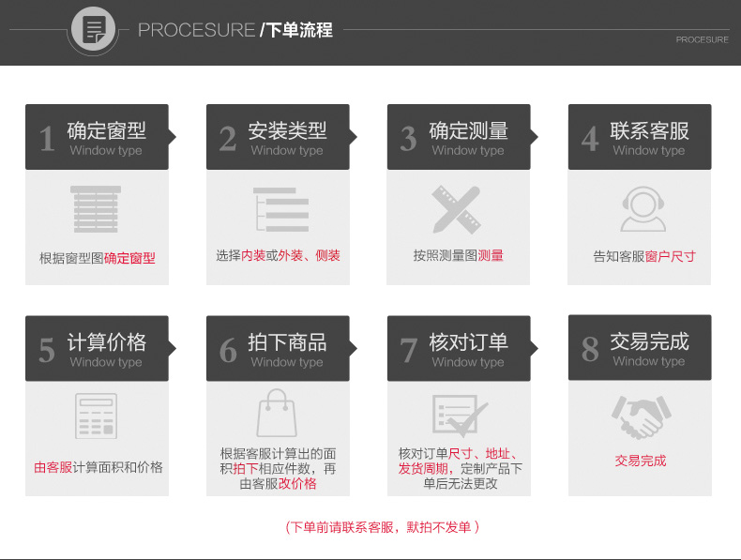Click the crossed ruler and pencil icon

[457, 209]
